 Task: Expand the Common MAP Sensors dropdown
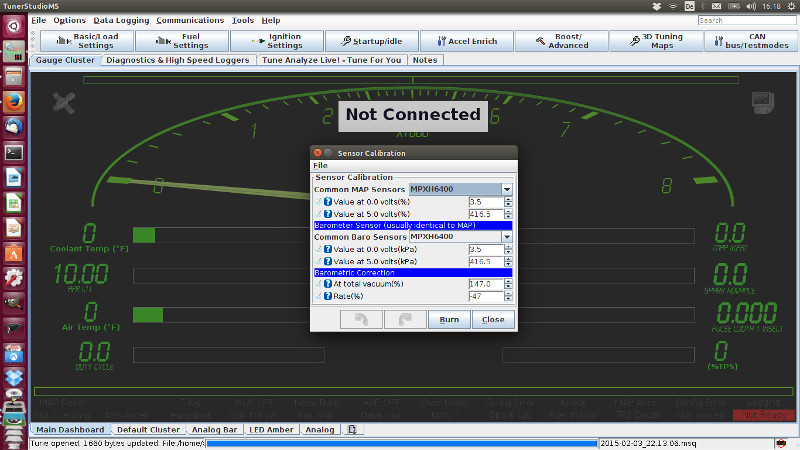(x=506, y=188)
